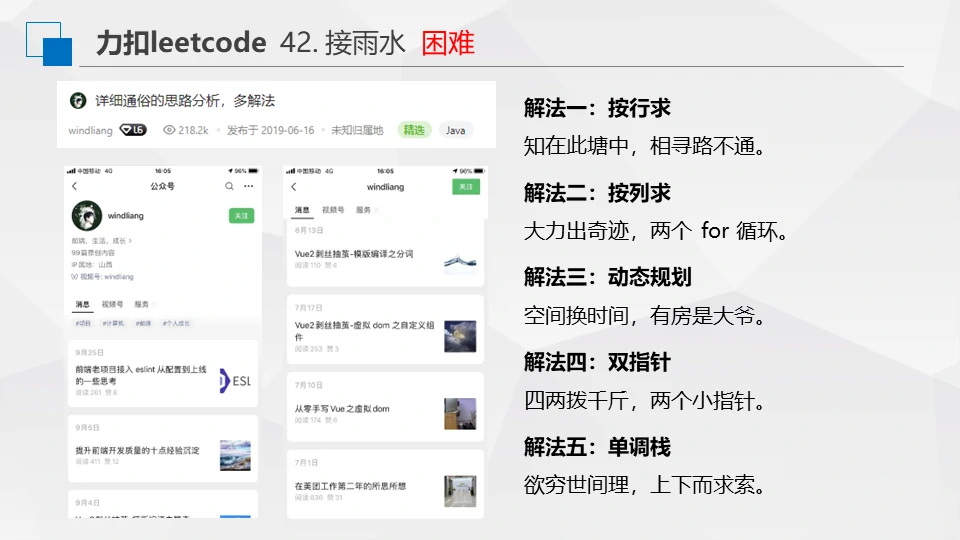This screenshot has height=540, width=960.
Task: Switch to 服务 tab in right phone
Action: click(x=363, y=210)
